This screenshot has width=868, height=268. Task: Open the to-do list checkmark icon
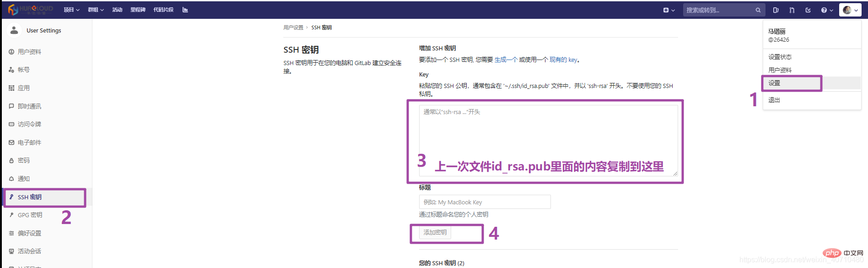pos(808,10)
